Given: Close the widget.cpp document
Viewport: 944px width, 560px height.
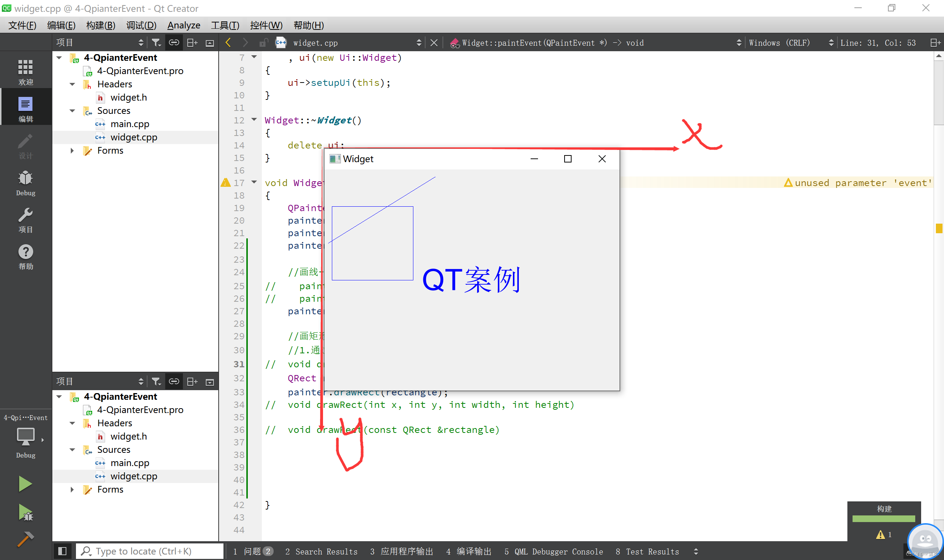Looking at the screenshot, I should point(434,43).
